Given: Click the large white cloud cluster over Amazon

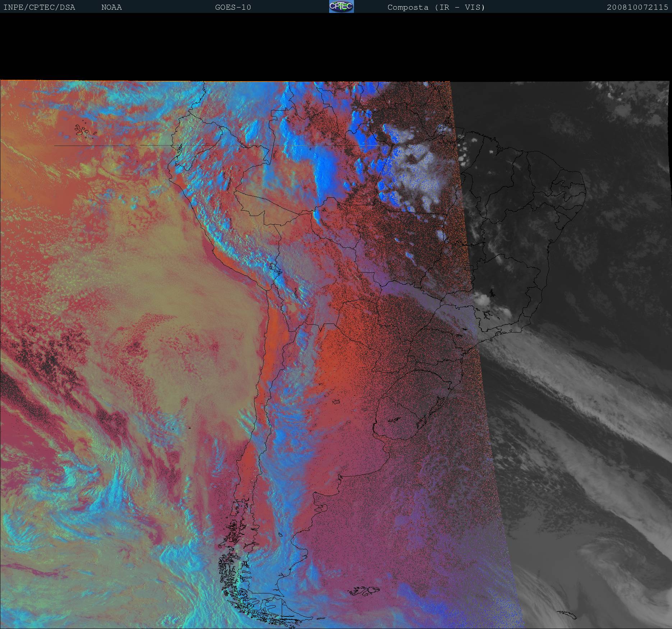Looking at the screenshot, I should pyautogui.click(x=417, y=169).
